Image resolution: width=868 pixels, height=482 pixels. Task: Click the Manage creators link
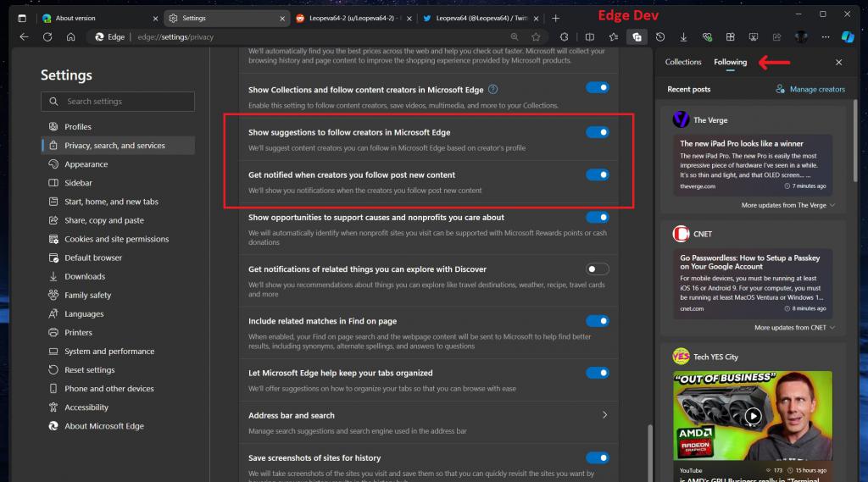[x=810, y=89]
